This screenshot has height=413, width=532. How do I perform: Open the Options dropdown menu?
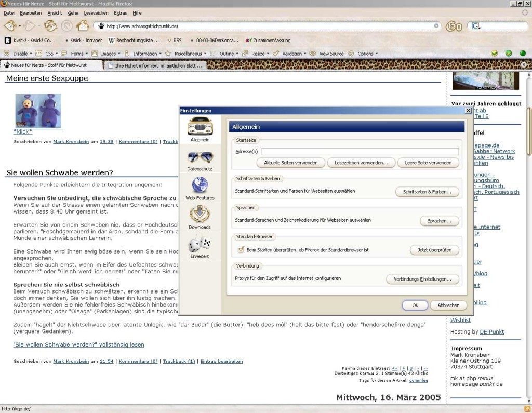363,54
